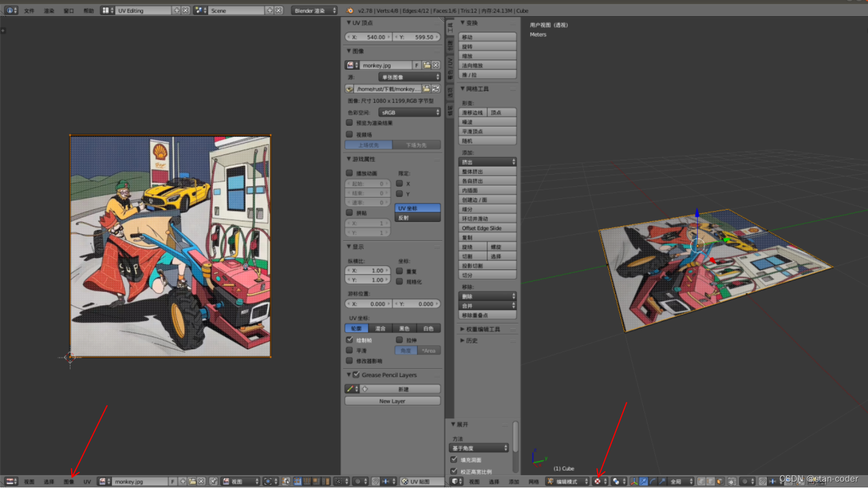Open the Image Editor type icon bottom-left
This screenshot has width=868, height=488.
pyautogui.click(x=10, y=481)
